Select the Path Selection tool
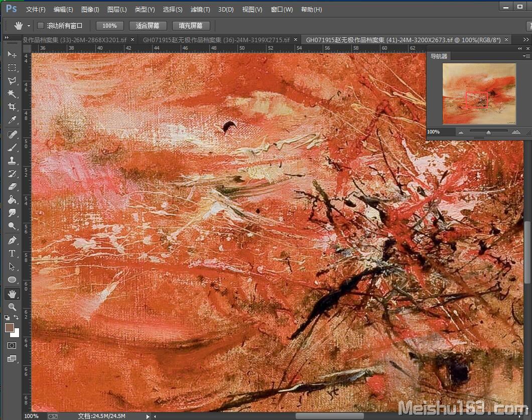532x420 pixels. (x=12, y=266)
